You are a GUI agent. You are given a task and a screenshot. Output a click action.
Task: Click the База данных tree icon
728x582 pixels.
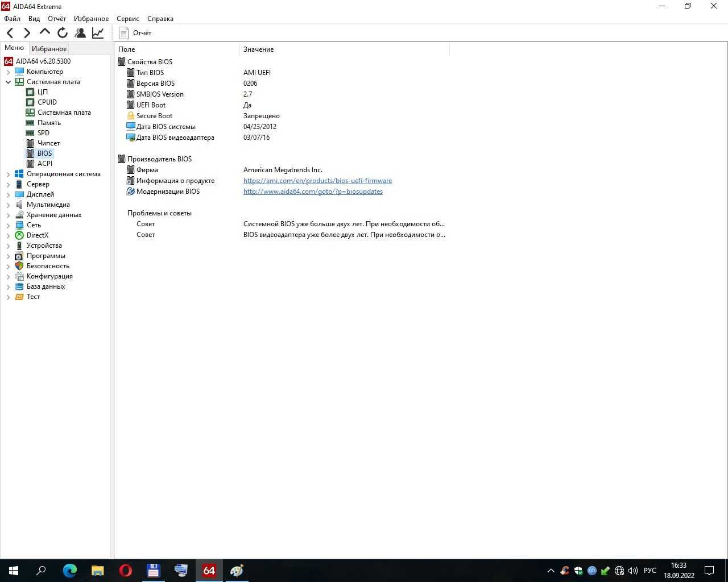19,286
